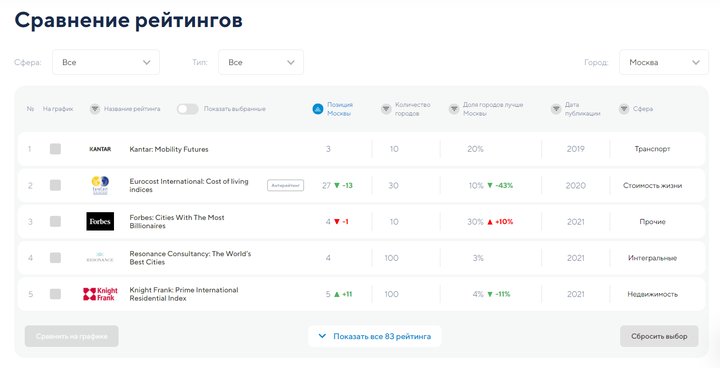Click sort icon for Дата публикации

click(x=556, y=109)
